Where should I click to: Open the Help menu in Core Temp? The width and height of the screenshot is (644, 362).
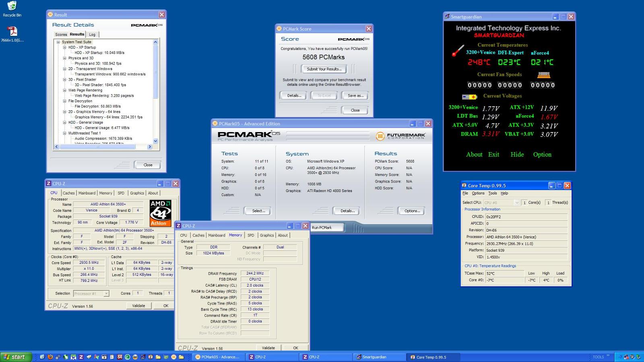pyautogui.click(x=504, y=193)
